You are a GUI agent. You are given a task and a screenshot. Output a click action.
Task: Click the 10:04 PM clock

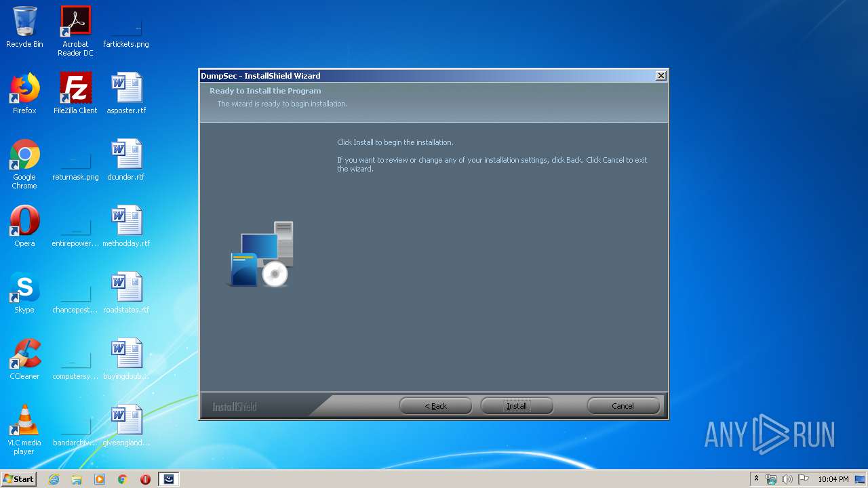(x=833, y=479)
